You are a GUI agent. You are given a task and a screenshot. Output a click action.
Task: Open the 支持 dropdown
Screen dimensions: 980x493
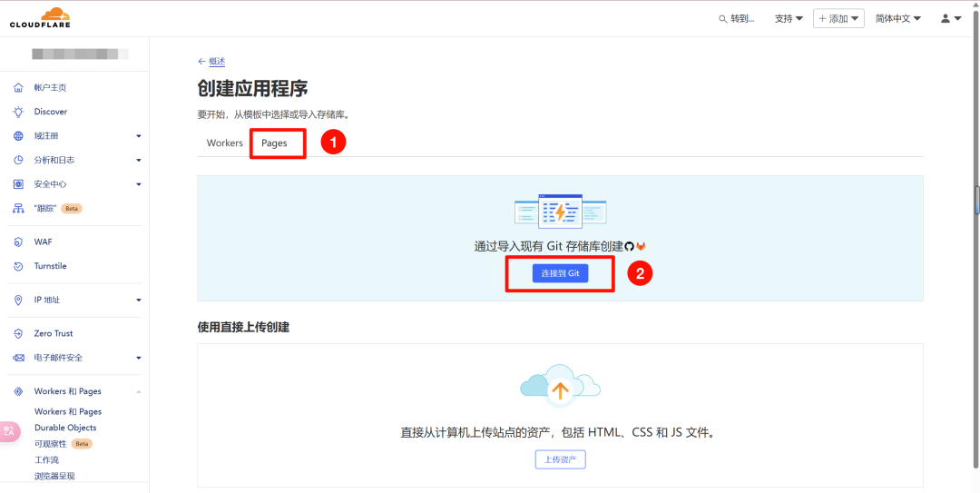[789, 19]
